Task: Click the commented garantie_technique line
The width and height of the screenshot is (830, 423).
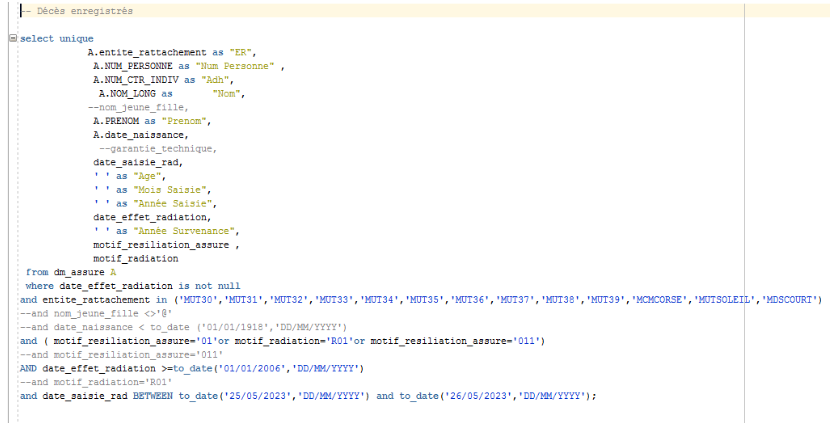Action: 158,149
